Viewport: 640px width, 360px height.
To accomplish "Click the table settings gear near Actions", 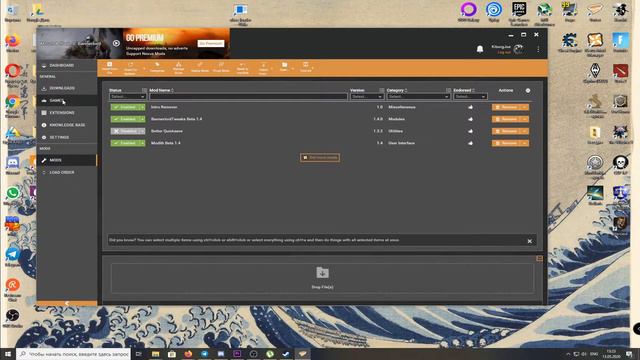I will click(528, 90).
